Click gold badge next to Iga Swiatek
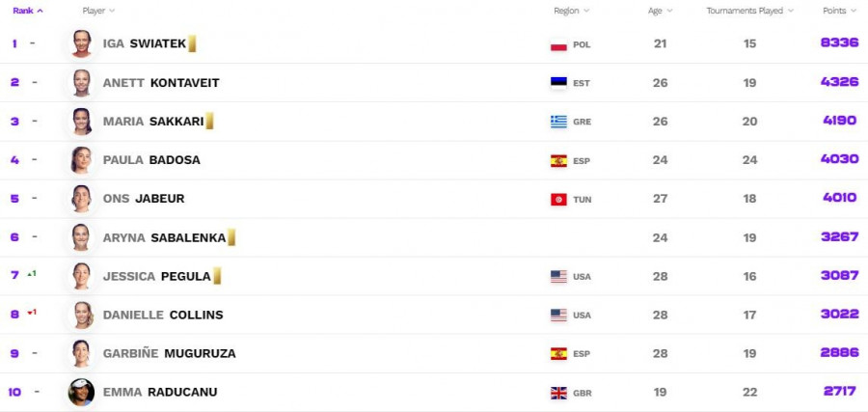The height and width of the screenshot is (412, 868). click(192, 43)
